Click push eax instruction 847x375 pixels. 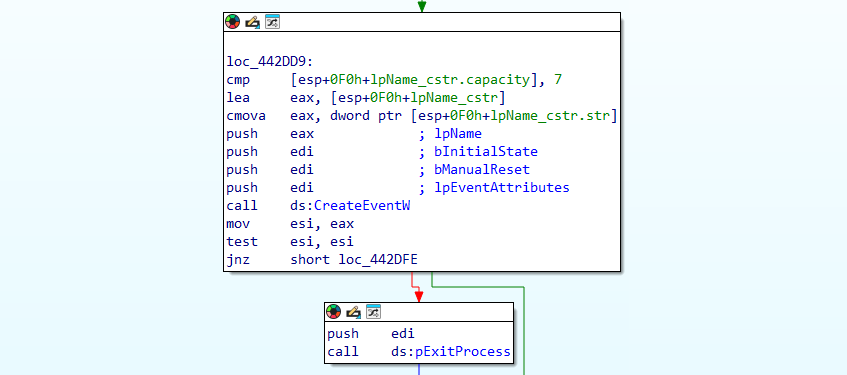click(x=270, y=133)
